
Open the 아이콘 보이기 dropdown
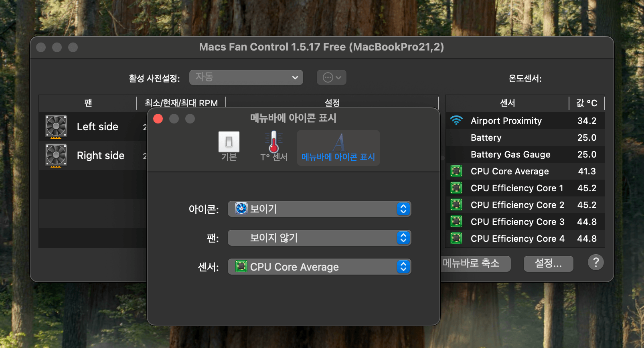(320, 209)
